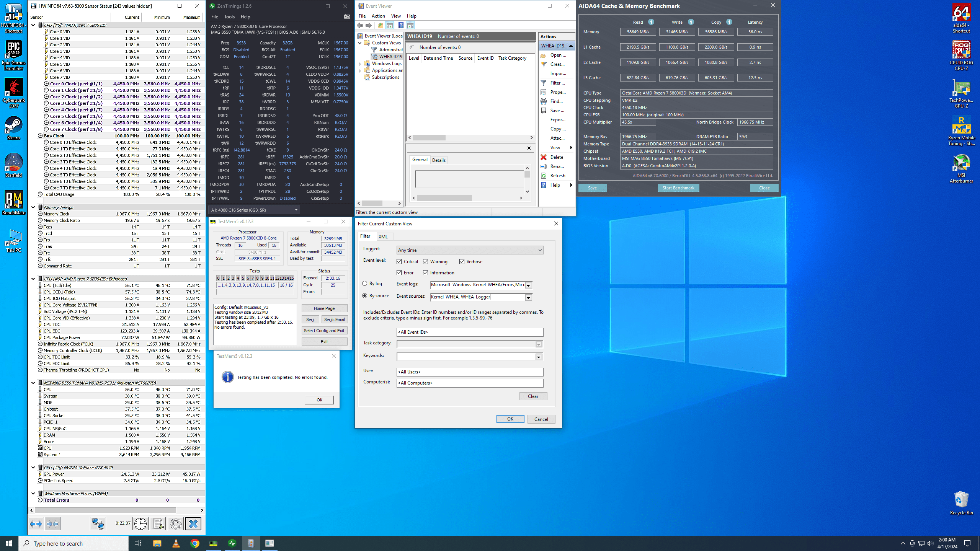The width and height of the screenshot is (980, 551).
Task: Click Find in Event Viewer Actions
Action: [x=556, y=101]
